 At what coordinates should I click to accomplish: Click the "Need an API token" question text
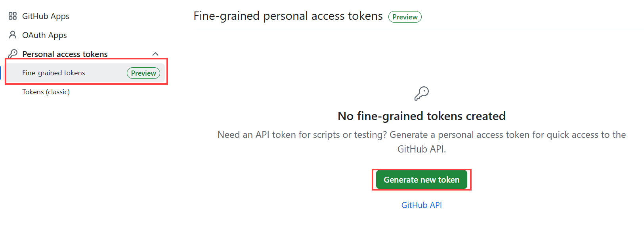coord(302,135)
